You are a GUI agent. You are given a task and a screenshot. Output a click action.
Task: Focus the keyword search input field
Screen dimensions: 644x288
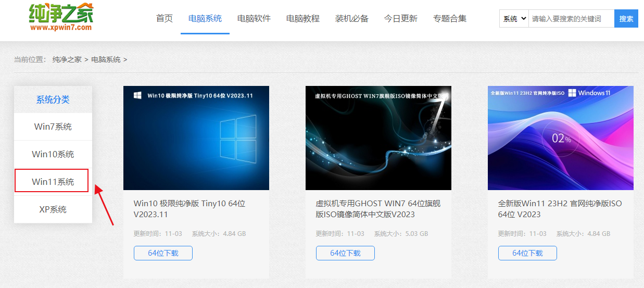tap(571, 19)
